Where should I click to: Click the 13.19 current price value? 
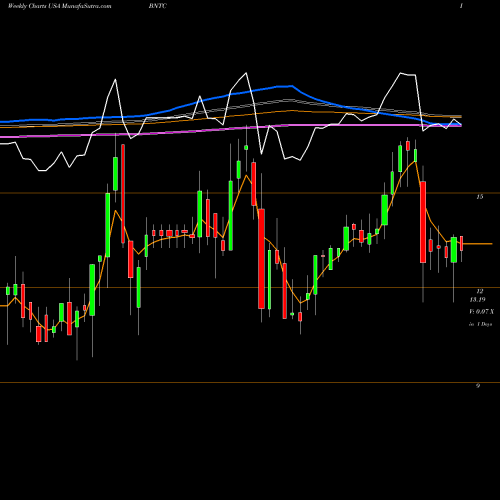(x=477, y=300)
